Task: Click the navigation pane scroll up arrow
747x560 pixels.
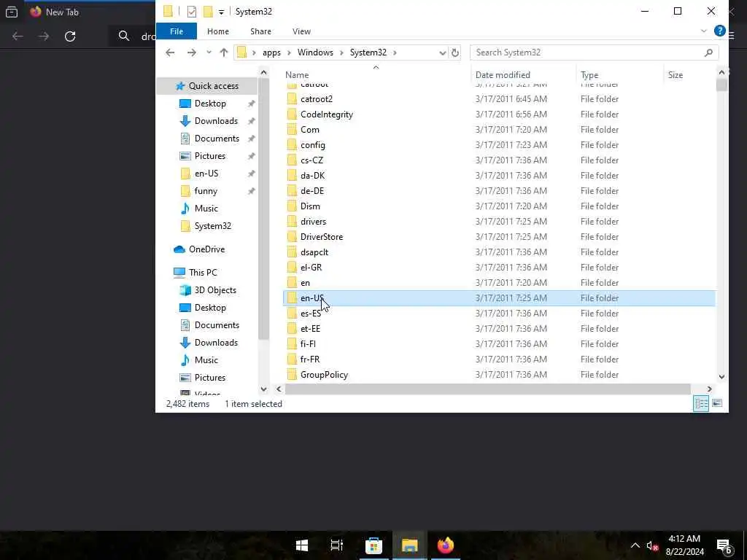Action: point(263,72)
